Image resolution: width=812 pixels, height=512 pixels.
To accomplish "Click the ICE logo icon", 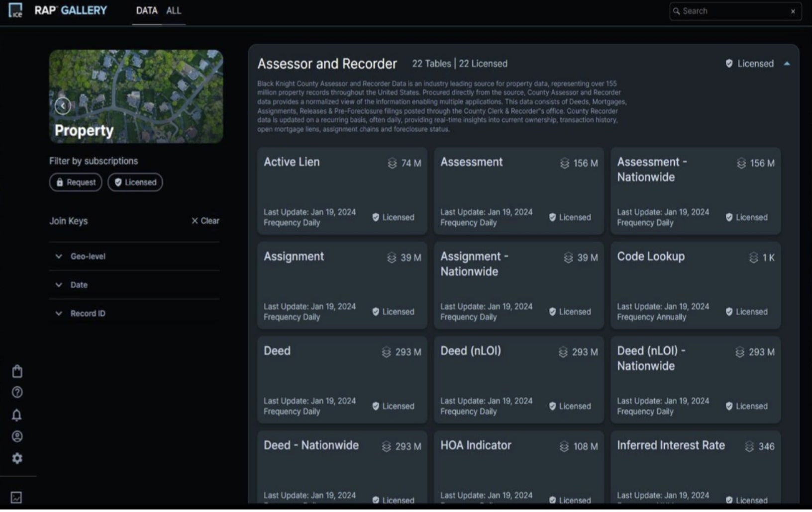I will pyautogui.click(x=15, y=10).
